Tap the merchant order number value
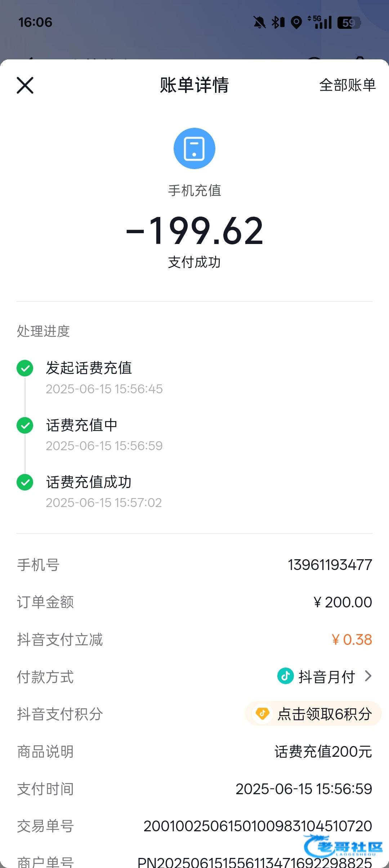This screenshot has height=868, width=389. (255, 862)
